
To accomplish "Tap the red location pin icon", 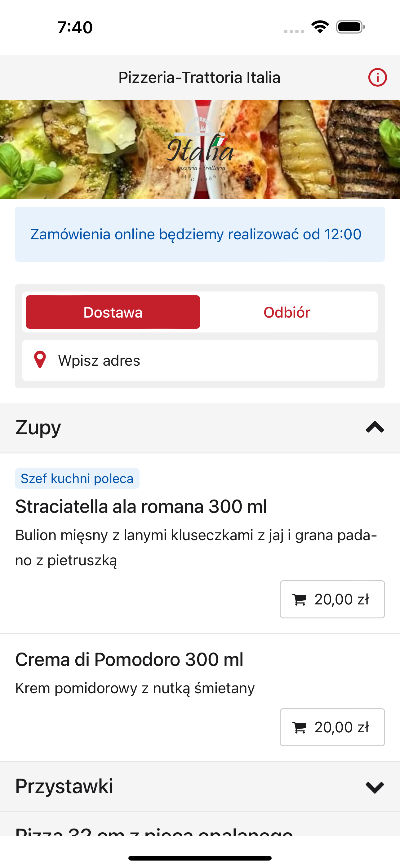I will point(40,360).
